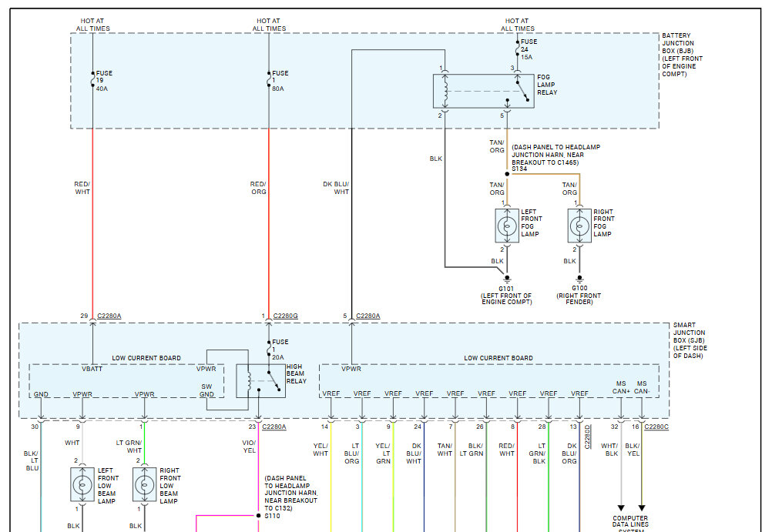
Task: Select the LT GRN/BLK wire label
Action: [538, 453]
